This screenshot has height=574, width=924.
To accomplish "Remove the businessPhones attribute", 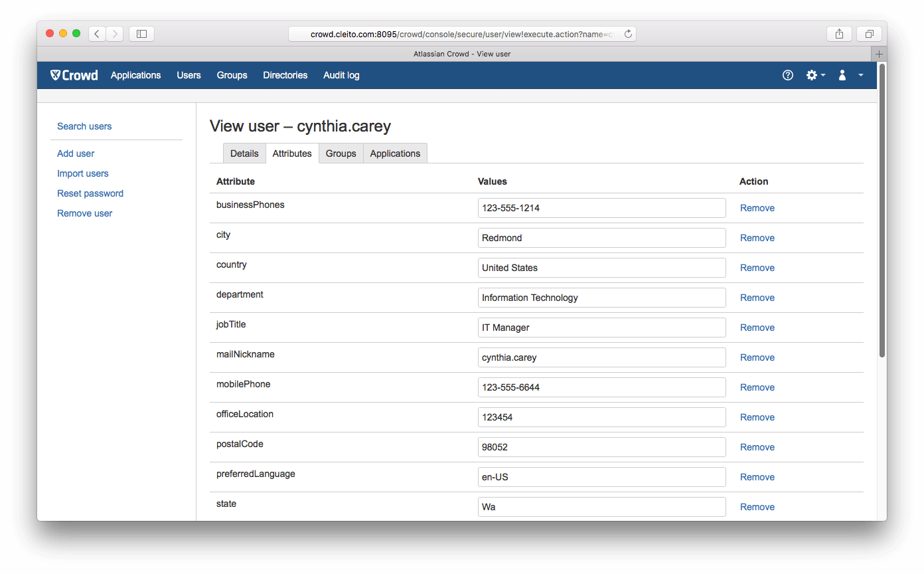I will (757, 208).
